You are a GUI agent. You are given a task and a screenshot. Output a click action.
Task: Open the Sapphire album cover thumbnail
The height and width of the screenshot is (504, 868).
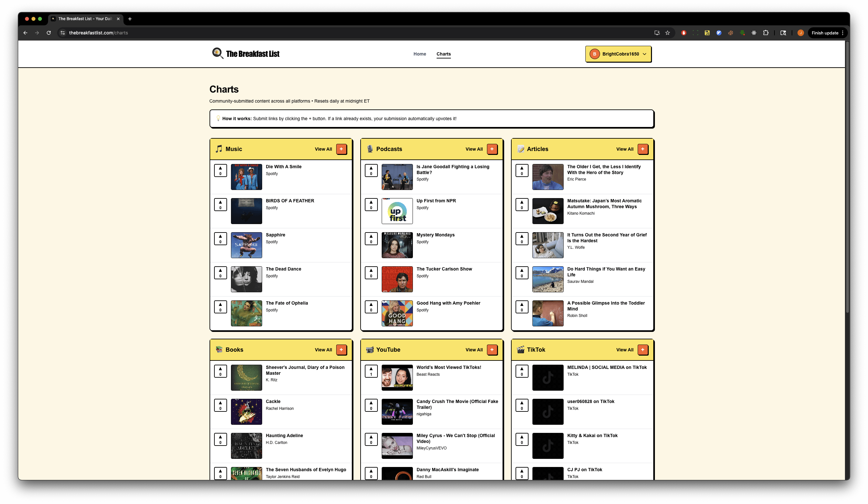click(246, 245)
